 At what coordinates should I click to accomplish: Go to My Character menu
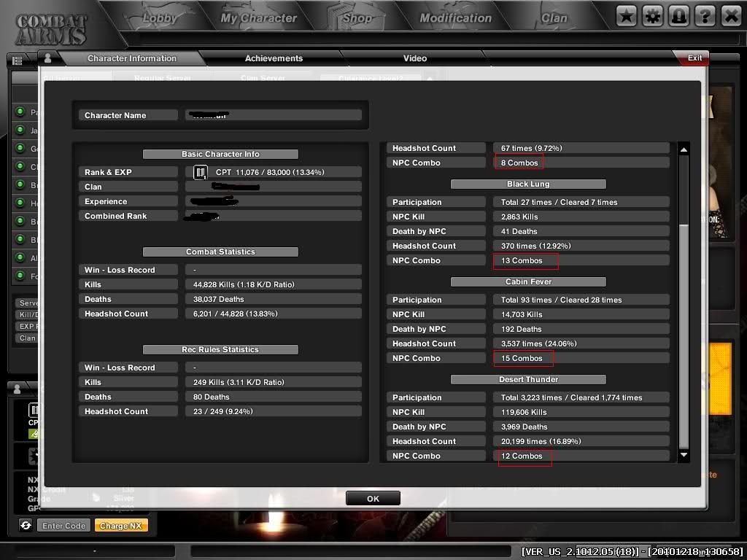click(x=259, y=18)
